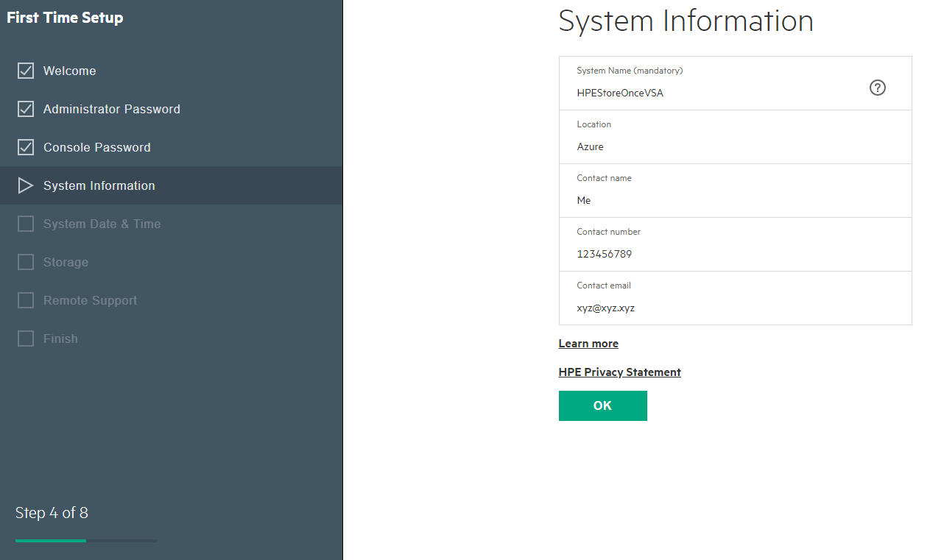Click the checkmark icon beside Administrator Password
The image size is (930, 560).
pyautogui.click(x=26, y=108)
